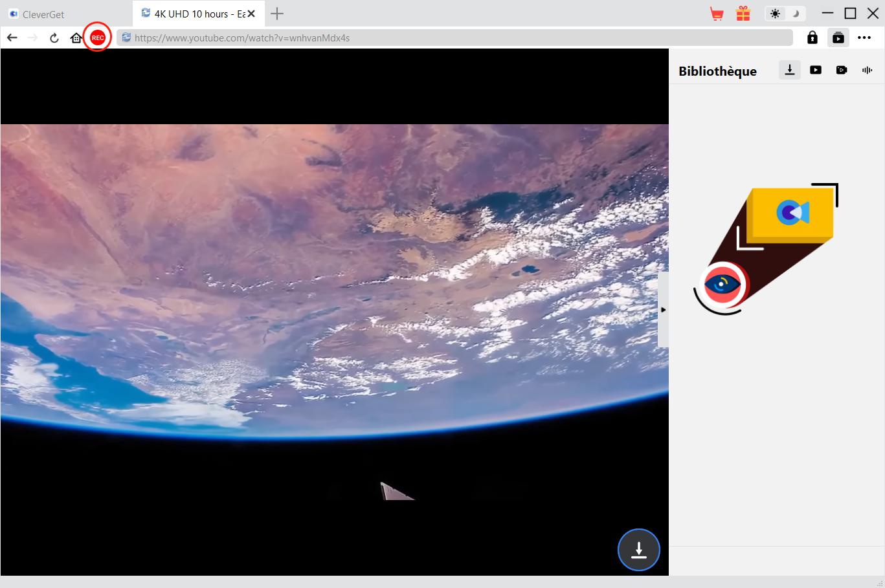
Task: Close the 4K UHD 10 hours tab
Action: 251,14
